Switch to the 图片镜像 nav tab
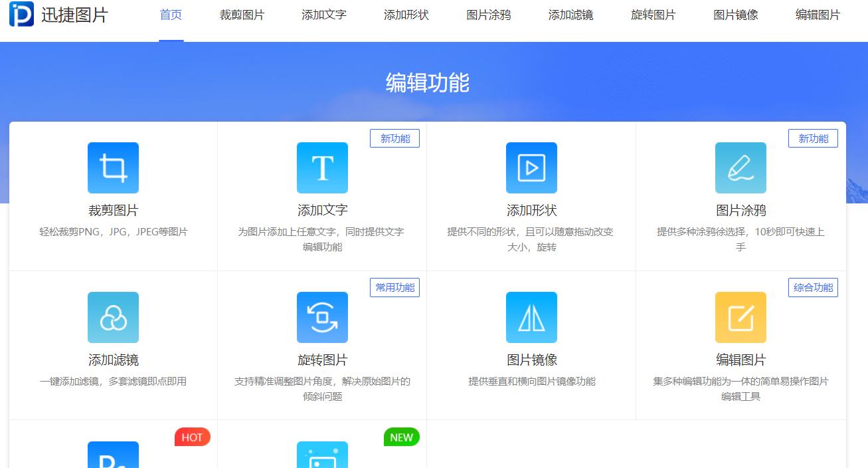868x468 pixels. tap(735, 15)
